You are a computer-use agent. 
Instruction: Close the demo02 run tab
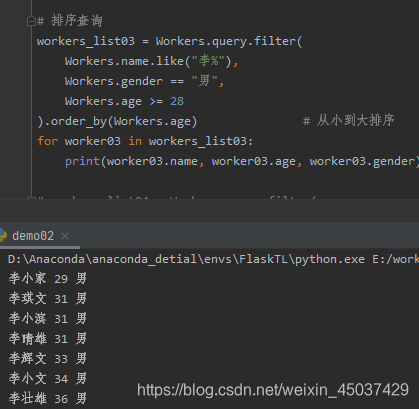point(65,236)
